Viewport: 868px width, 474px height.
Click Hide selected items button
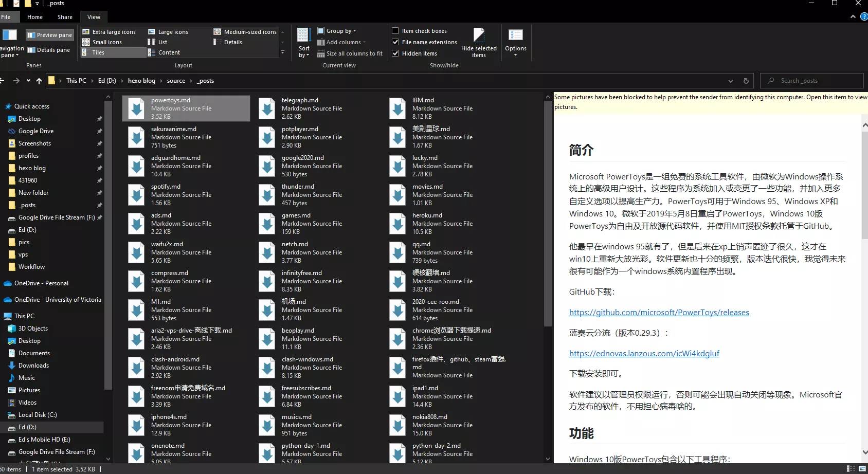(479, 42)
